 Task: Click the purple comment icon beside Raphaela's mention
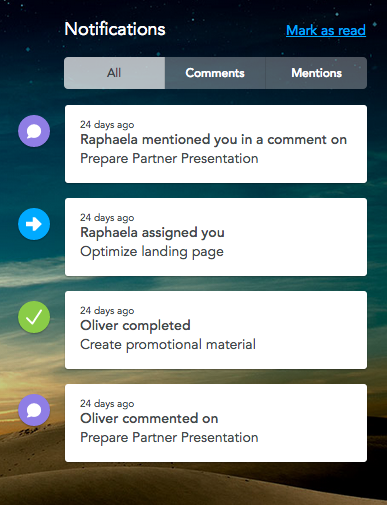(x=34, y=131)
